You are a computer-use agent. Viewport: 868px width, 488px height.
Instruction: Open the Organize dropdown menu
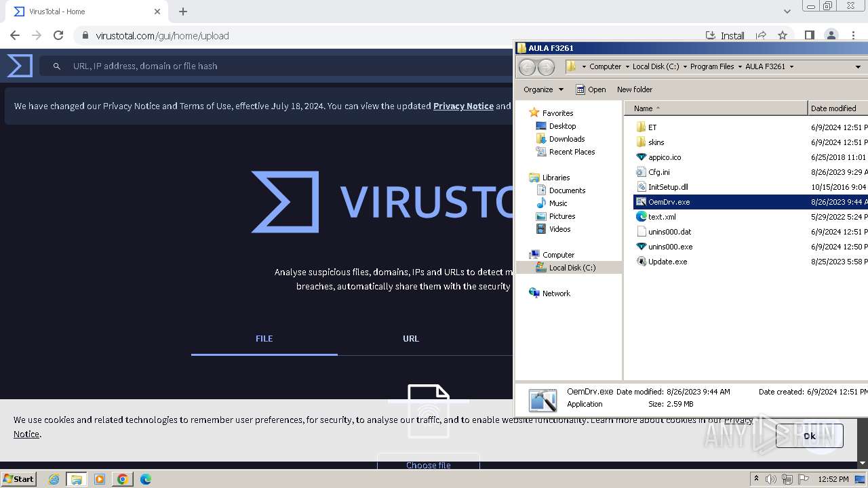click(x=543, y=89)
